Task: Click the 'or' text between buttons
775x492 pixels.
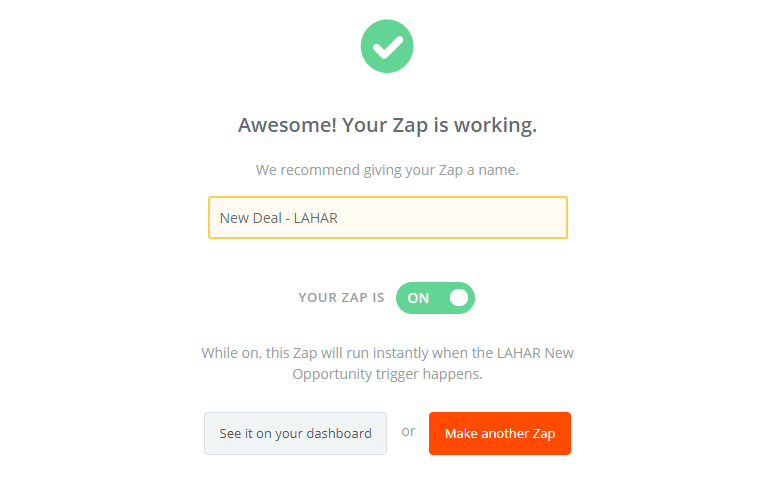Action: tap(408, 432)
